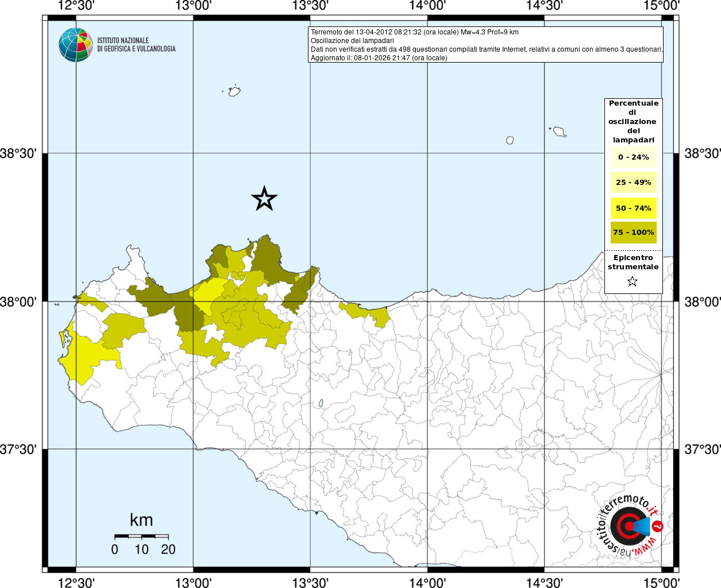721x588 pixels.
Task: Select the 25 - 49% legend swatch
Action: [633, 183]
